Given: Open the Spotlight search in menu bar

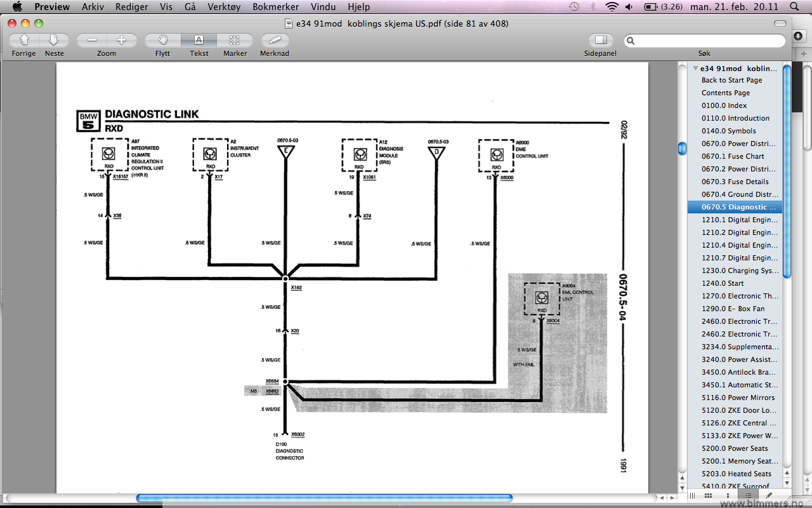Looking at the screenshot, I should (794, 7).
